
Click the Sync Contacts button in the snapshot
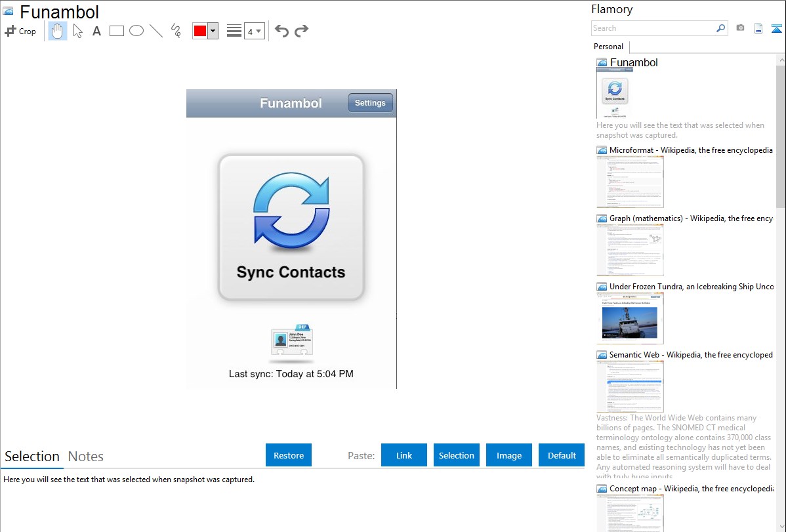pyautogui.click(x=291, y=227)
